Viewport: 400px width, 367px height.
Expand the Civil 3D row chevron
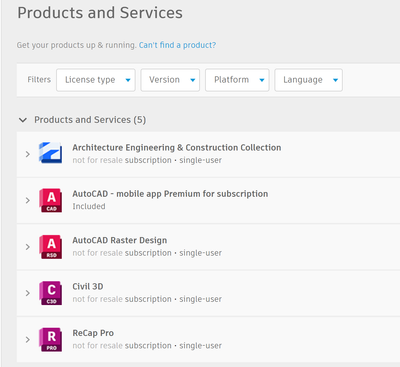click(x=28, y=293)
